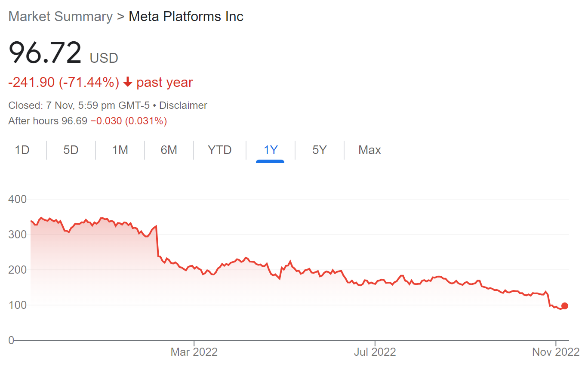
Task: Click the 96.72 price value
Action: (45, 53)
